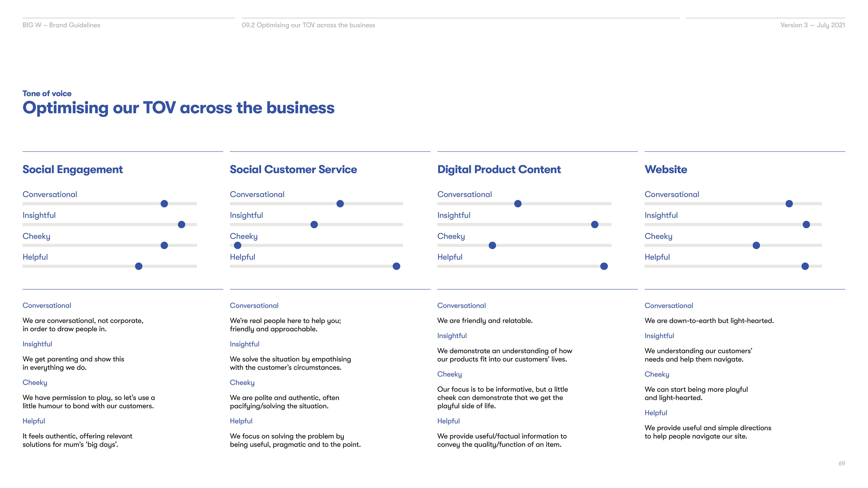The width and height of the screenshot is (868, 488).
Task: Click Digital Product Content Conversational slider knob
Action: coord(518,204)
